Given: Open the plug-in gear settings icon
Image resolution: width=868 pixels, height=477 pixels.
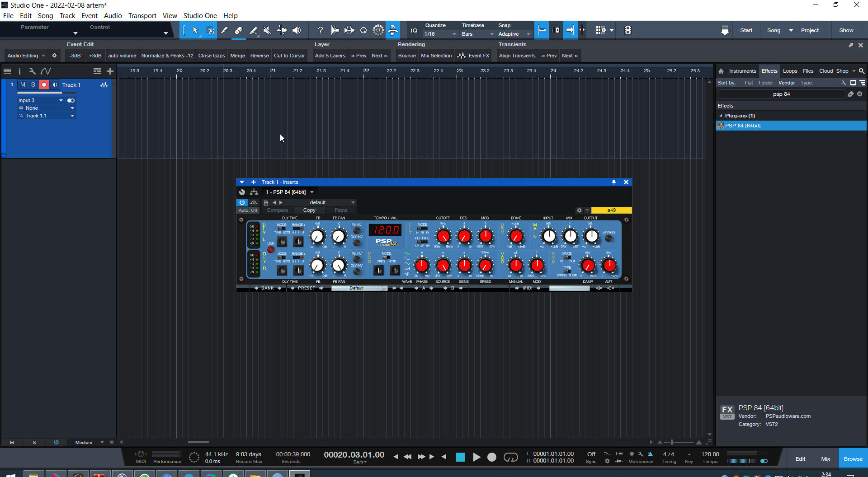Looking at the screenshot, I should pyautogui.click(x=579, y=210).
